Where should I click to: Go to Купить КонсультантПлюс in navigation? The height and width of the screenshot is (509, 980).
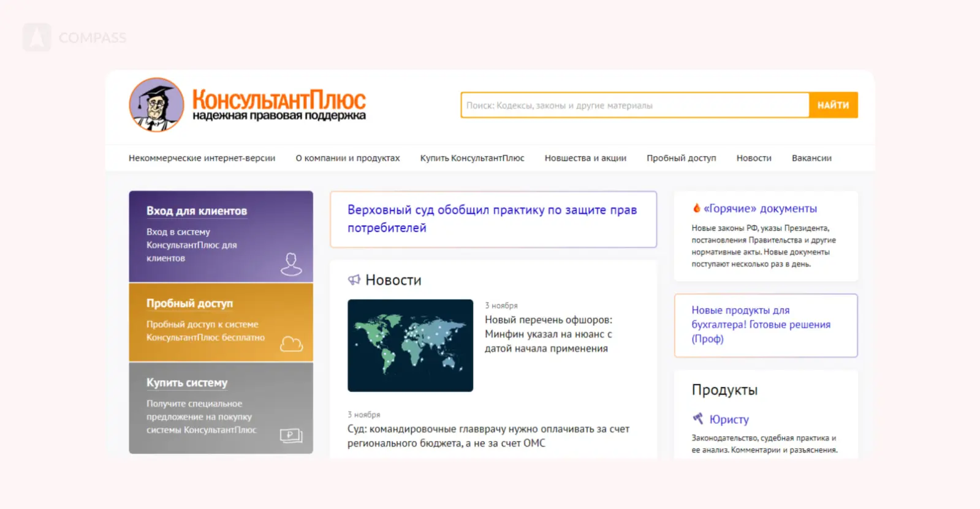click(472, 158)
